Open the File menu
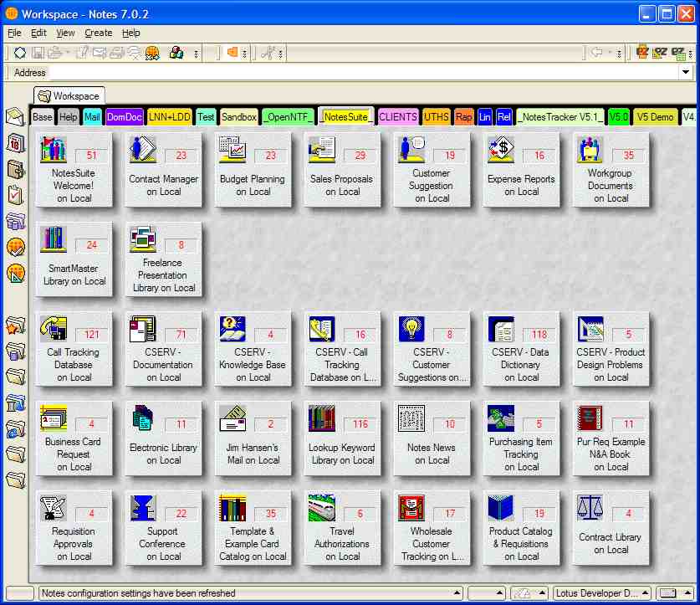The height and width of the screenshot is (605, 700). pyautogui.click(x=14, y=33)
